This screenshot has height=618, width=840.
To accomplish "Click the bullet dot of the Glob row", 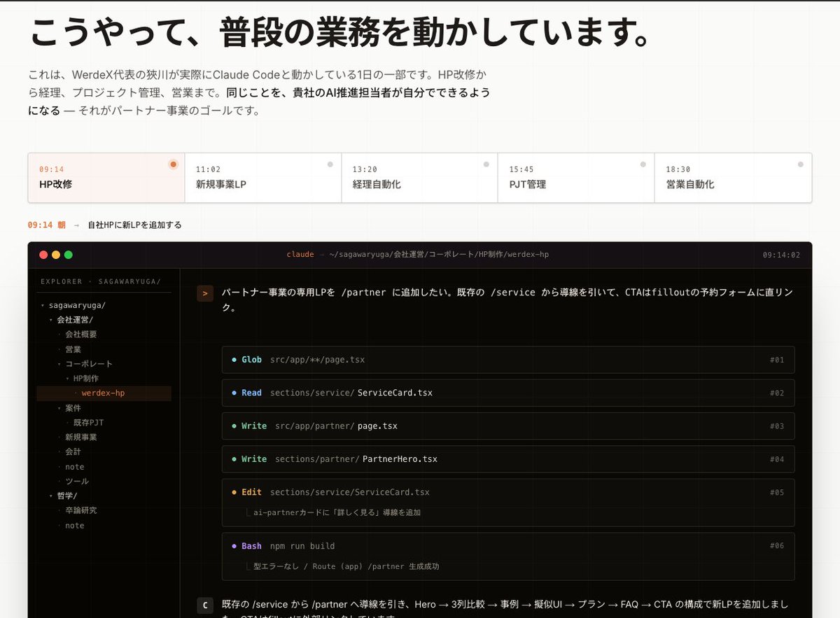I will tap(234, 360).
